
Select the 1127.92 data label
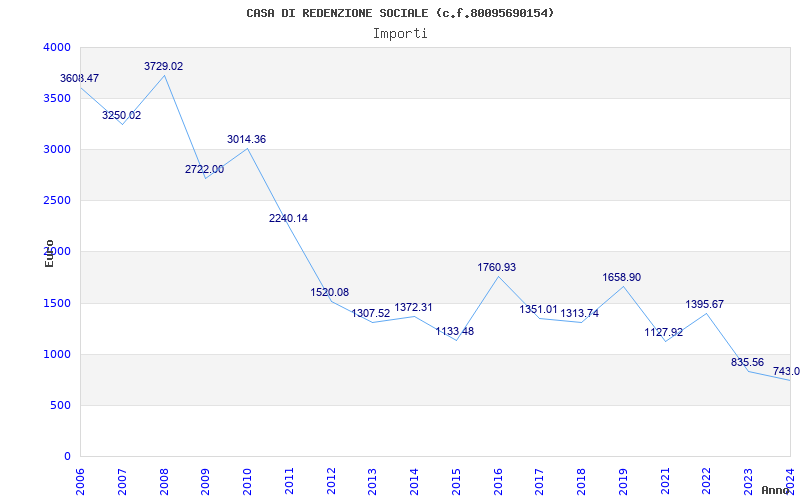click(663, 333)
